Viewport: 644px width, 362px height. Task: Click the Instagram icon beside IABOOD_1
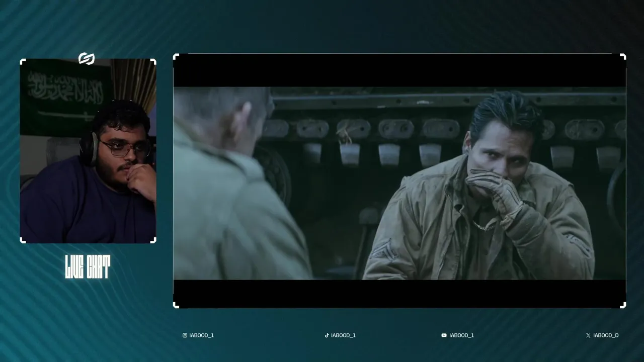(185, 335)
